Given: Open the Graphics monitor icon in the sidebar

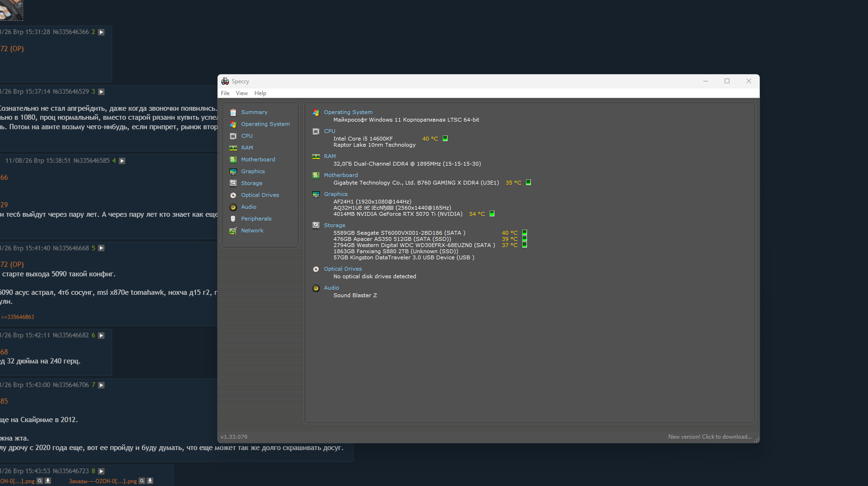Looking at the screenshot, I should (x=233, y=172).
